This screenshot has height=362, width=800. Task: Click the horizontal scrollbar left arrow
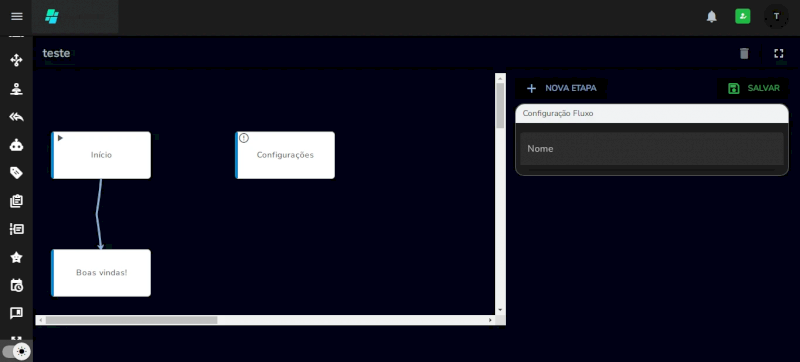pos(40,320)
